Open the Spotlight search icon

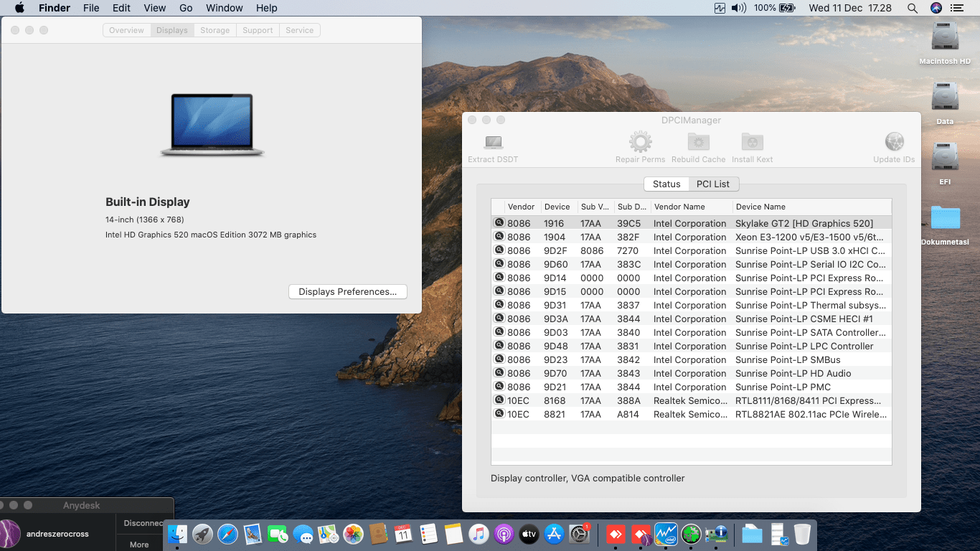click(x=912, y=8)
